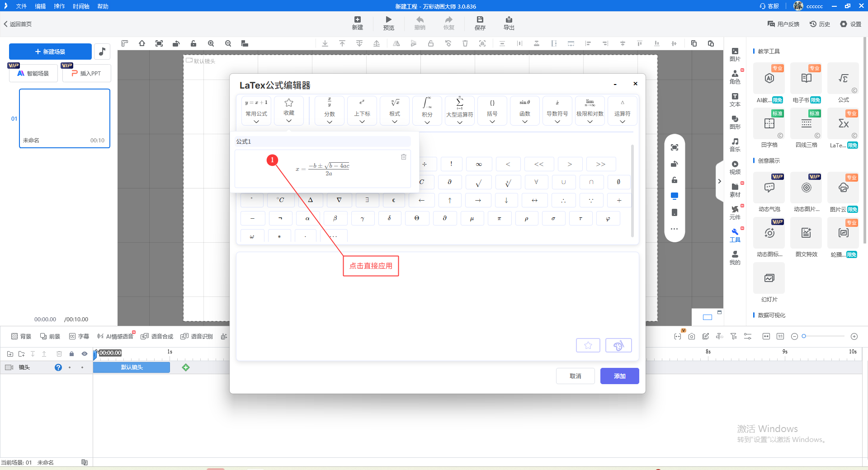Viewport: 868px width, 470px height.
Task: Insert the infinity symbol
Action: point(479,164)
